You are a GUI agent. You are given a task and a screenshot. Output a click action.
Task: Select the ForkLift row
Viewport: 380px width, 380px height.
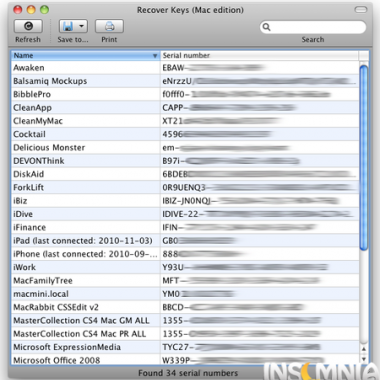pyautogui.click(x=185, y=188)
